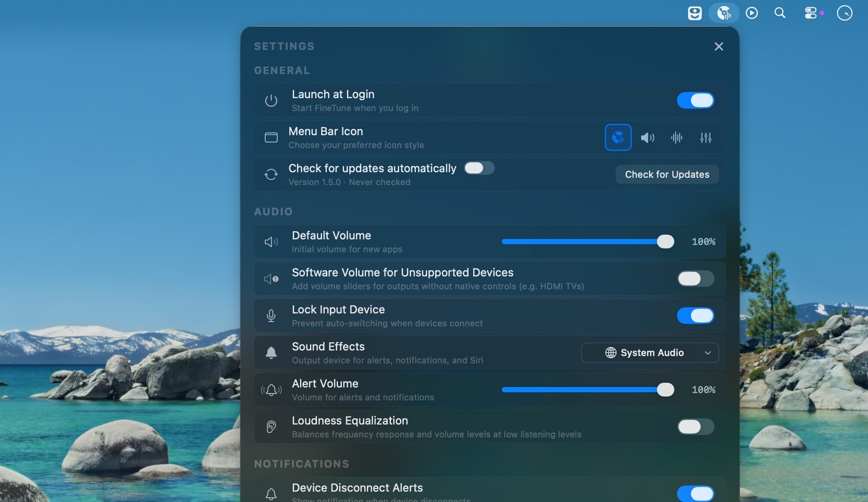Close the Settings panel
The height and width of the screenshot is (502, 868).
click(x=719, y=46)
